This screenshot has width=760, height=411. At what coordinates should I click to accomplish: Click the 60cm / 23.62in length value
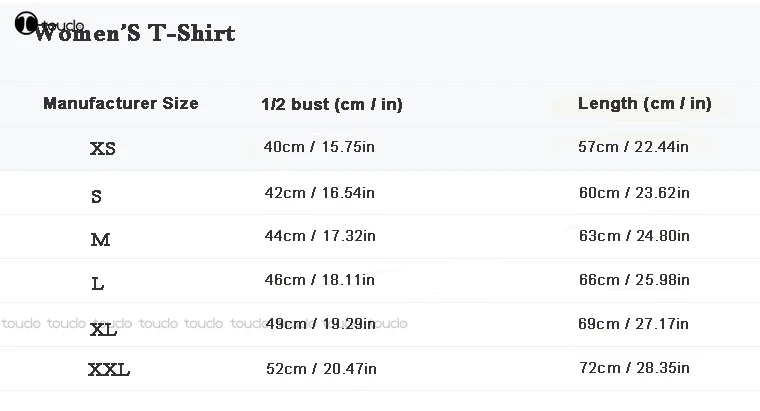(x=634, y=192)
